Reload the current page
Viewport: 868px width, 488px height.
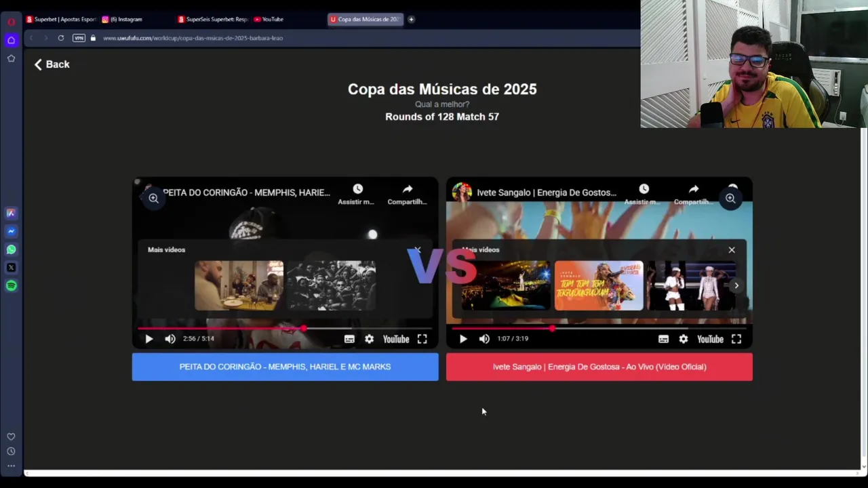click(x=61, y=38)
